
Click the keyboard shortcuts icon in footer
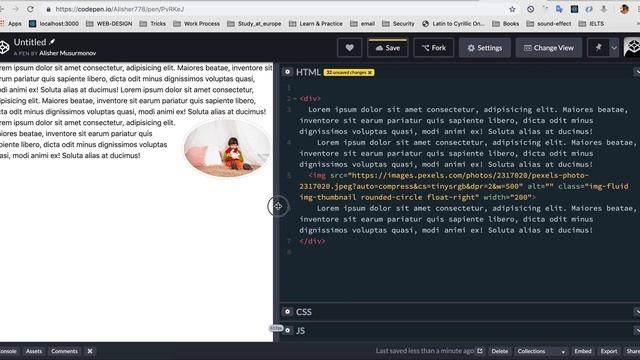click(90, 351)
